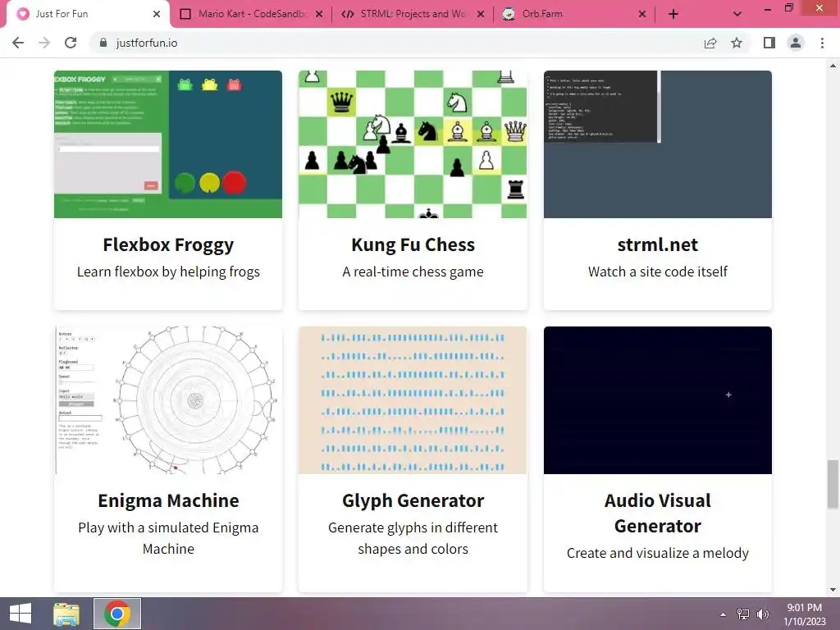Click 'Create and visualize a melody' text
Viewport: 840px width, 630px height.
pyautogui.click(x=658, y=553)
